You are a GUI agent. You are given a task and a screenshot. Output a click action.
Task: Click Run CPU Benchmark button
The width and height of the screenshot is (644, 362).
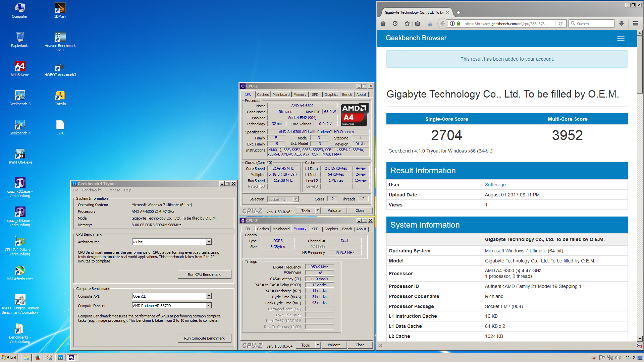[x=204, y=275]
